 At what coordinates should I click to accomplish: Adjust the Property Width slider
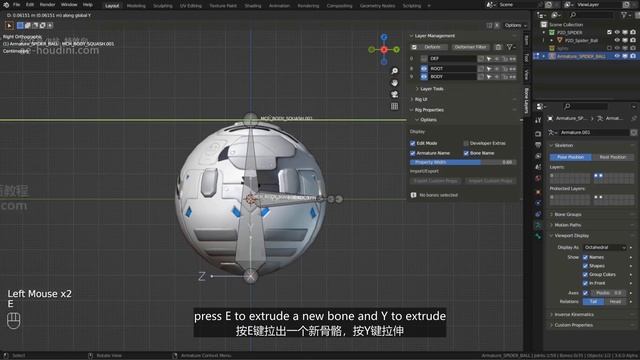tap(463, 162)
